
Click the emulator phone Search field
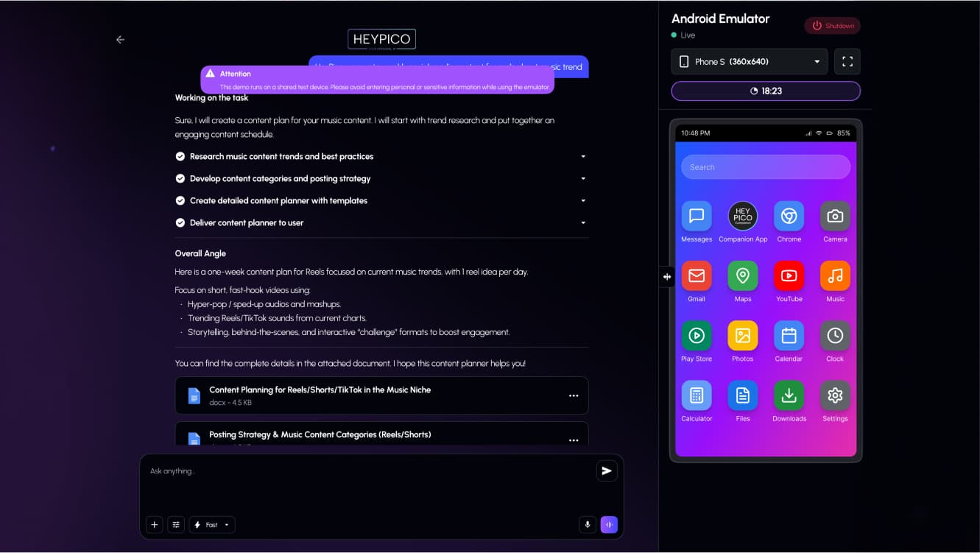(x=766, y=167)
